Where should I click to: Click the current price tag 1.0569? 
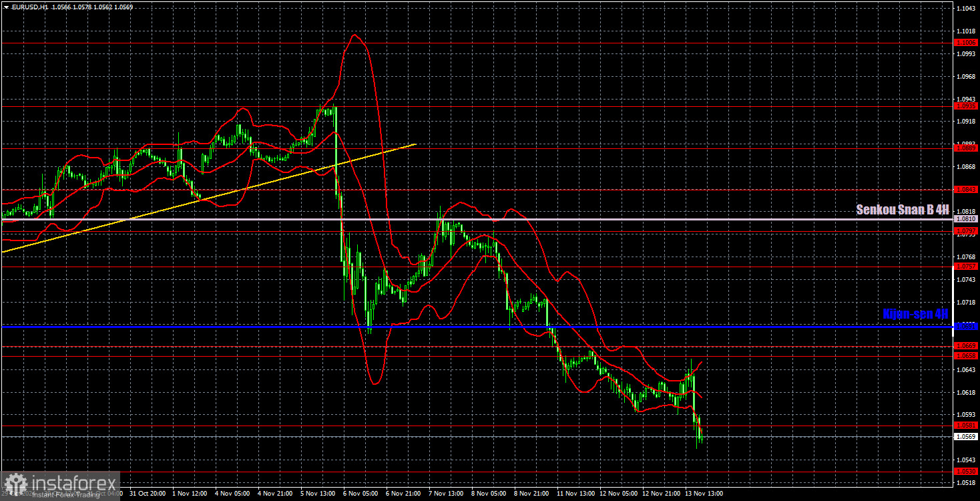(966, 437)
